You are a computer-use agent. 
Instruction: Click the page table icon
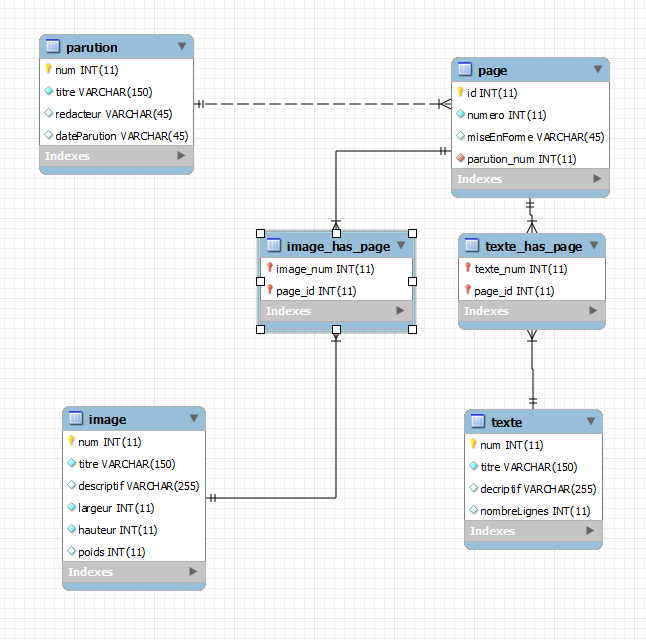point(465,70)
